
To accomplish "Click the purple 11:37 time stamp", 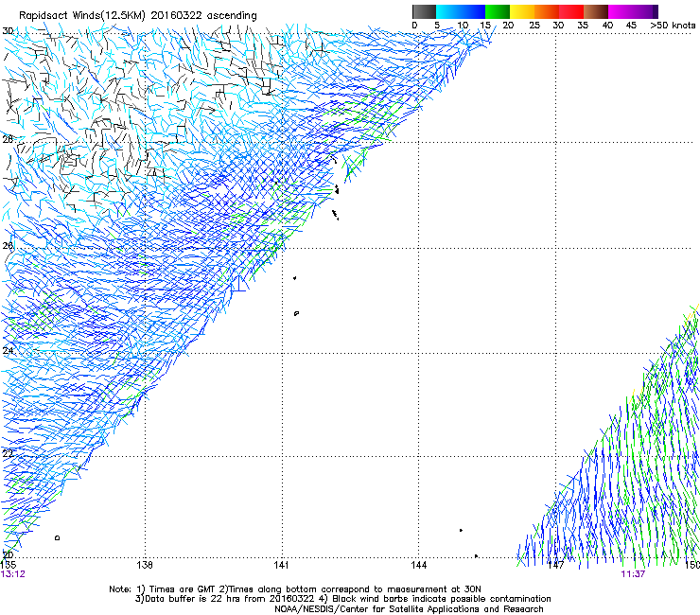I will pyautogui.click(x=633, y=574).
